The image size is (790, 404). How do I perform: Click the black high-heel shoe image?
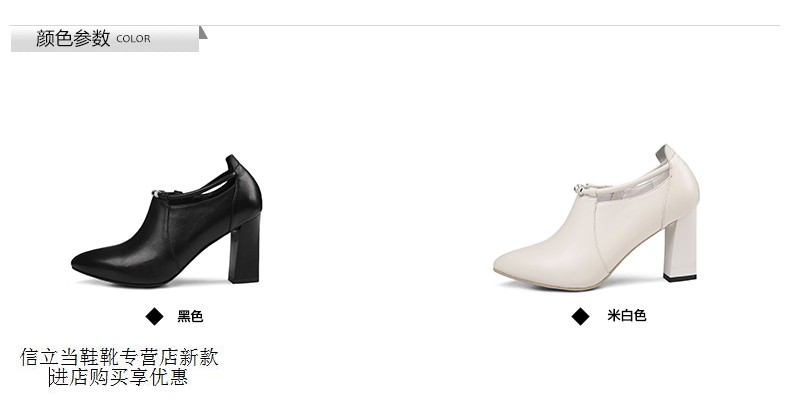tap(167, 221)
